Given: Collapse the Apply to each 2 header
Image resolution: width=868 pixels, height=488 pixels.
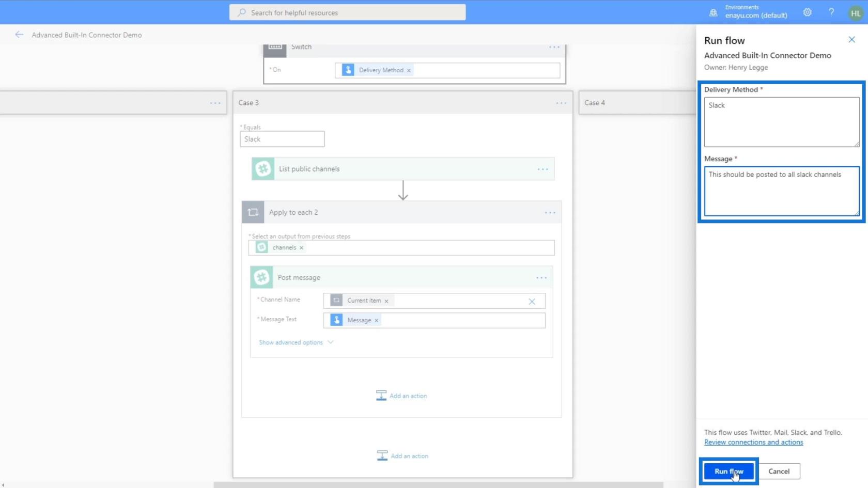Looking at the screenshot, I should [x=401, y=212].
